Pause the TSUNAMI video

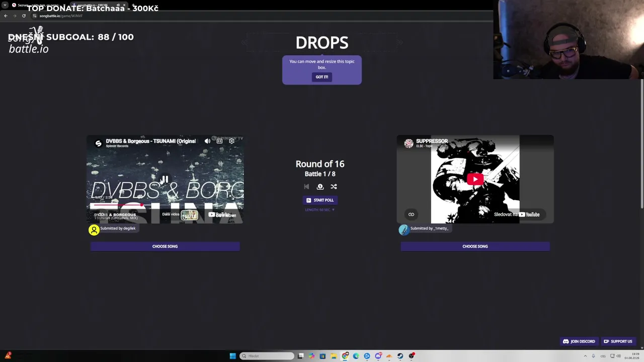click(x=165, y=179)
